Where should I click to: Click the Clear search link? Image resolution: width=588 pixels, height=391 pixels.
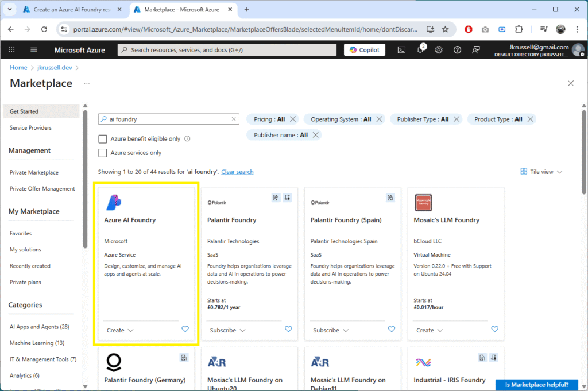(237, 171)
